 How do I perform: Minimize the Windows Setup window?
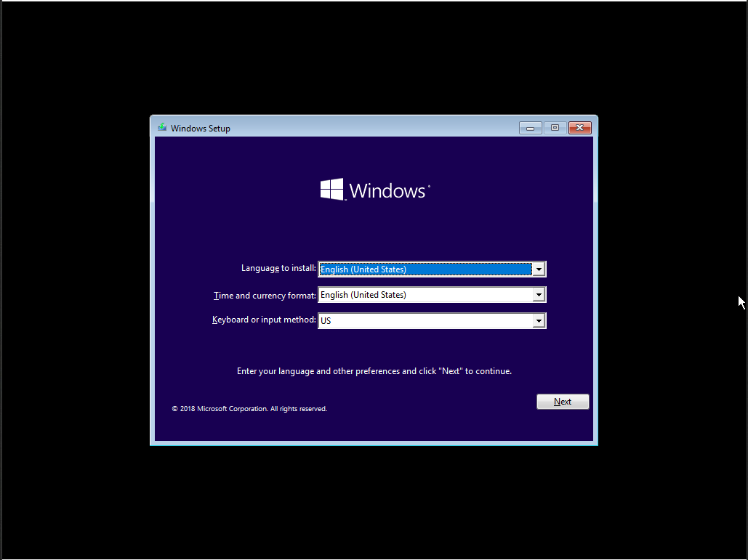pos(530,128)
